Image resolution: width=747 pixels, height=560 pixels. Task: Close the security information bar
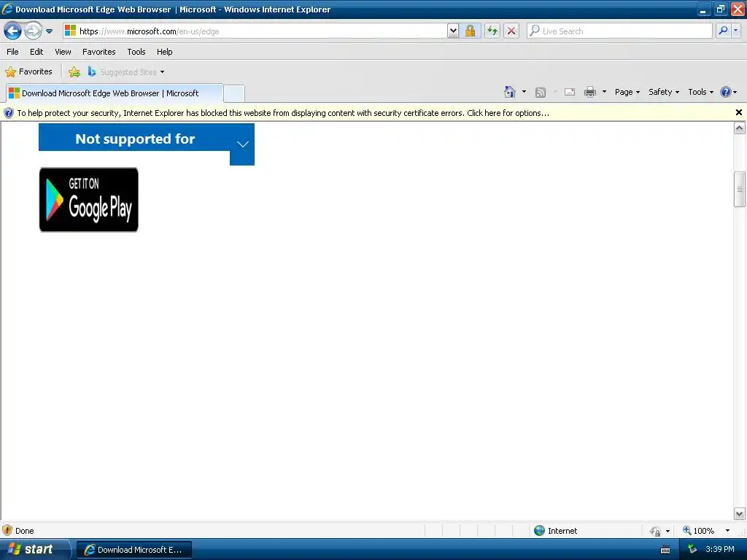point(739,112)
